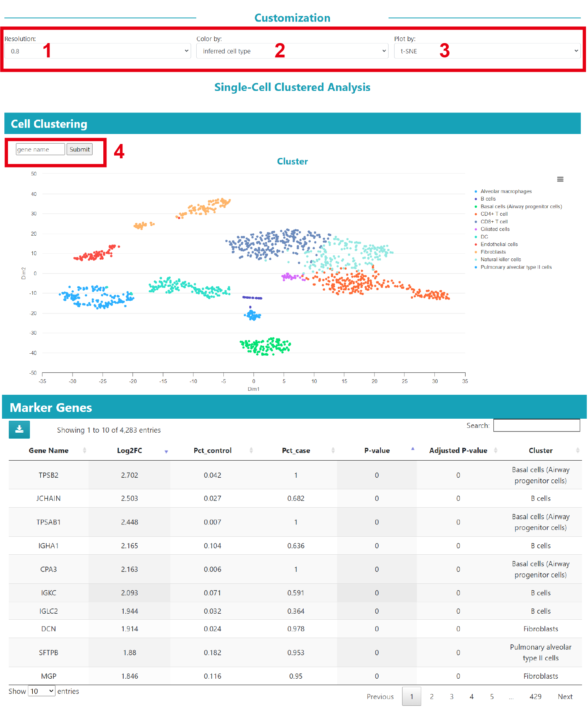Screen dimensions: 588x711
Task: Sort by Pct_case column arrows
Action: [333, 450]
